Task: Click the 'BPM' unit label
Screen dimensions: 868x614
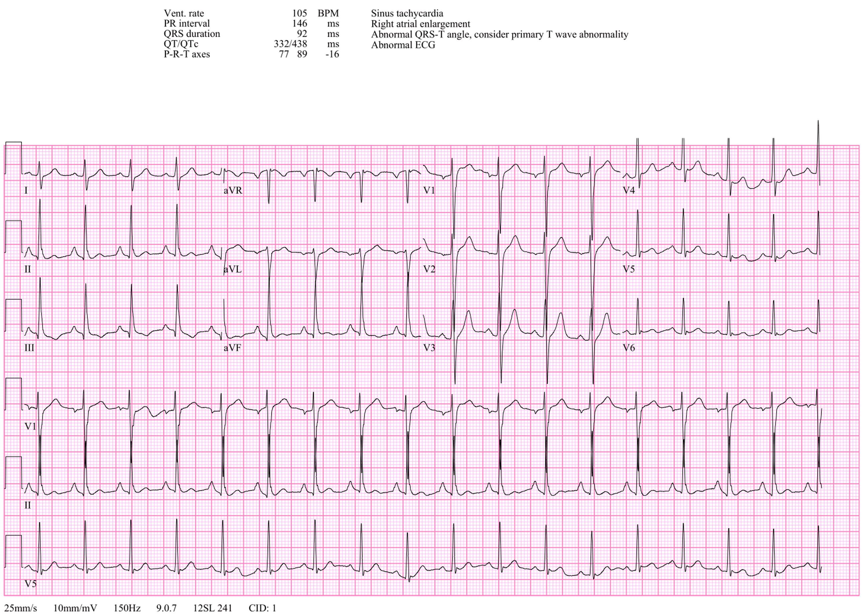Action: (x=328, y=13)
